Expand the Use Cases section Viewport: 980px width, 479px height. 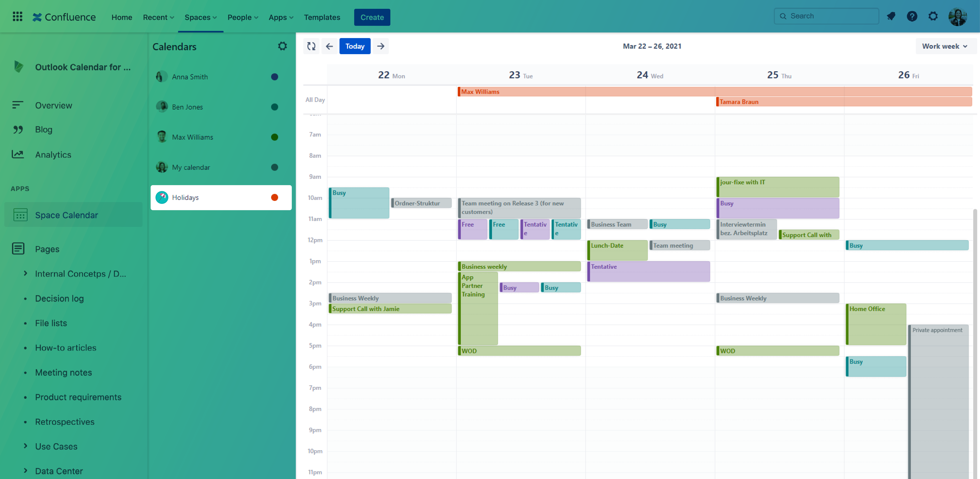click(25, 446)
